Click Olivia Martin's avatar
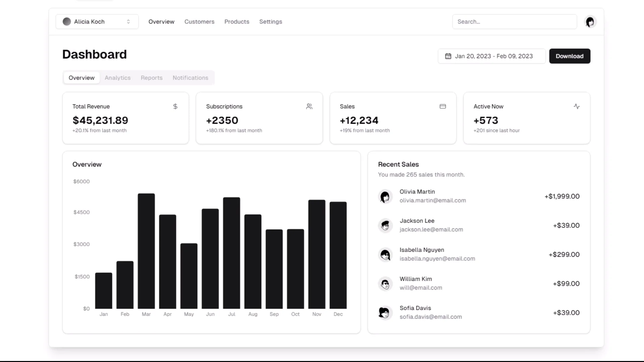This screenshot has width=644, height=362. pos(385,196)
